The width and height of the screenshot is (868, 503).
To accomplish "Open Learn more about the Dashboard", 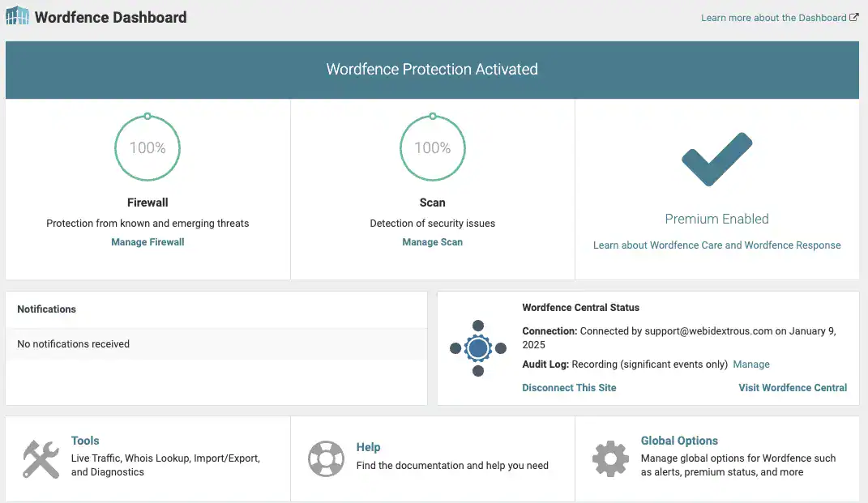I will pyautogui.click(x=773, y=18).
